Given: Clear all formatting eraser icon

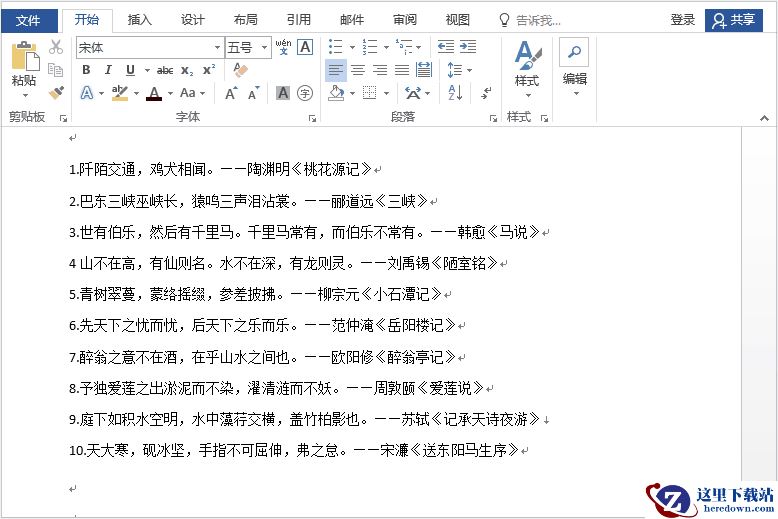Looking at the screenshot, I should click(x=240, y=70).
